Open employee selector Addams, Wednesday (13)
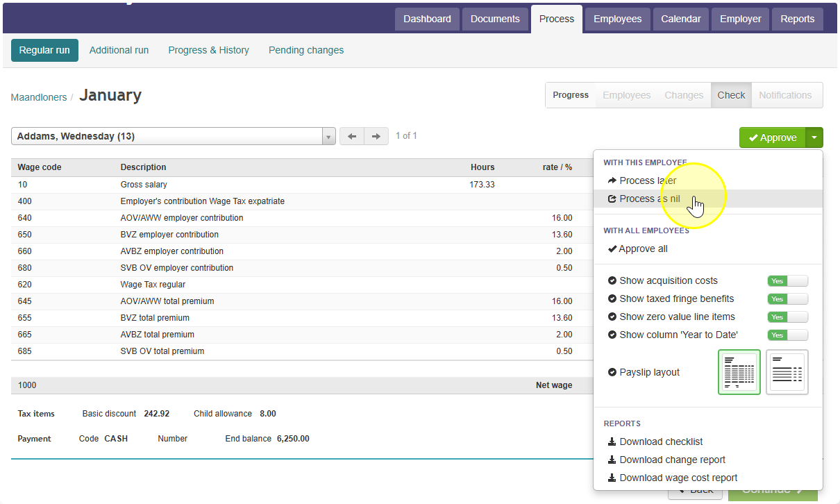 pyautogui.click(x=174, y=136)
